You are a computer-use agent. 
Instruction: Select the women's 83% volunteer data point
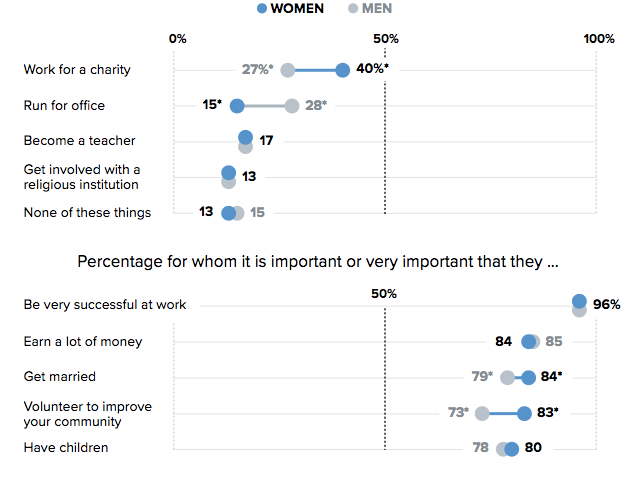point(524,413)
